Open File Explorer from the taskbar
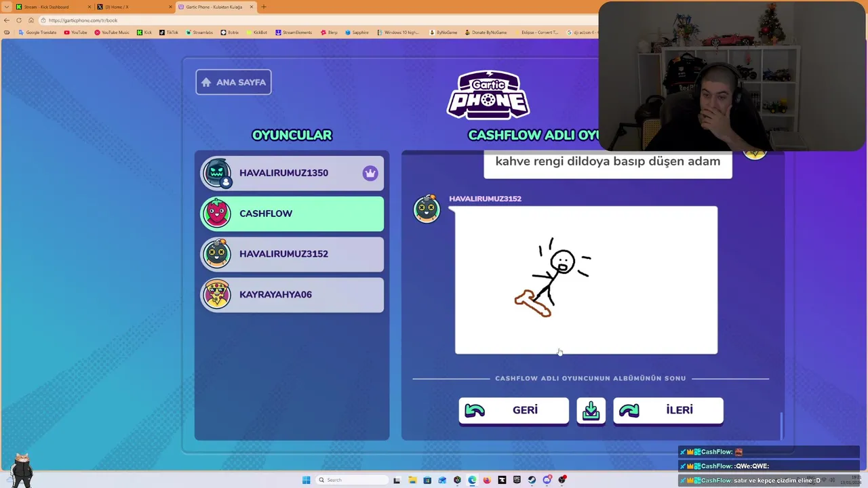 tap(412, 480)
